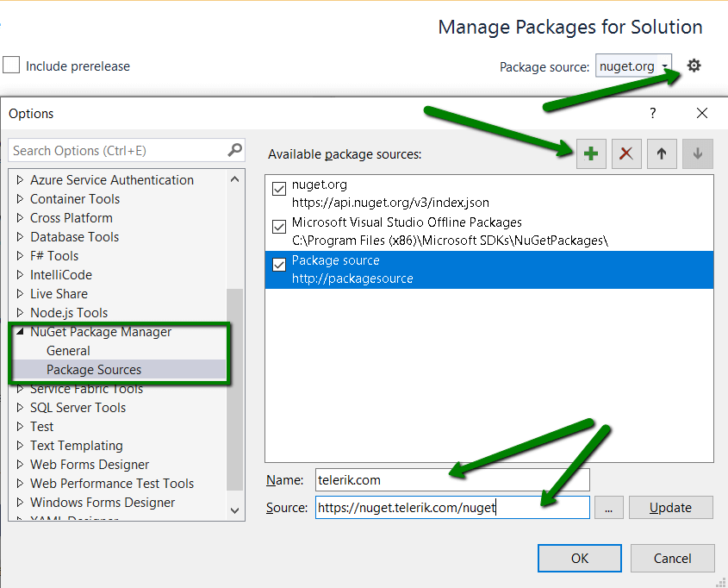Toggle the Include prerelease checkbox
This screenshot has height=588, width=728.
pos(11,66)
